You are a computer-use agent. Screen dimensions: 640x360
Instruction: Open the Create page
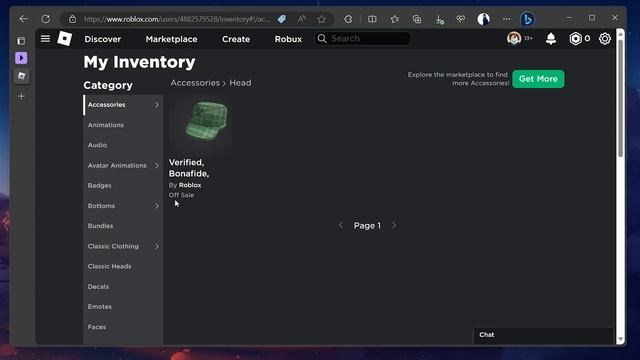coord(236,39)
